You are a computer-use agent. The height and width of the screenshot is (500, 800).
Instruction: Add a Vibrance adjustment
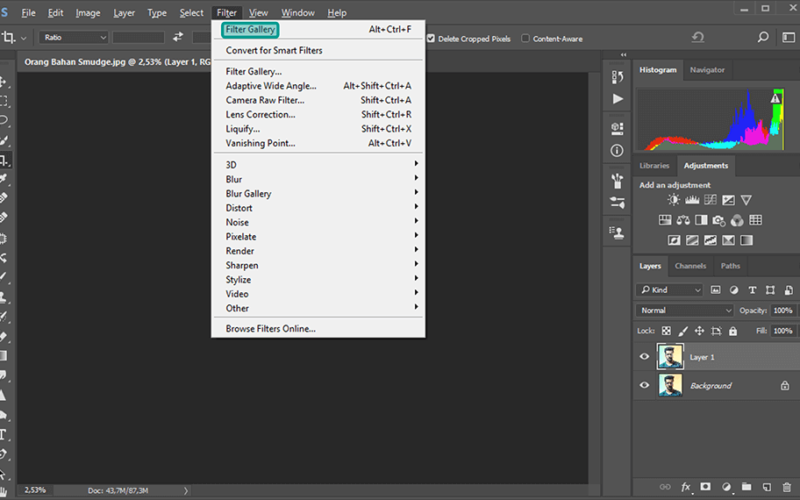(746, 200)
